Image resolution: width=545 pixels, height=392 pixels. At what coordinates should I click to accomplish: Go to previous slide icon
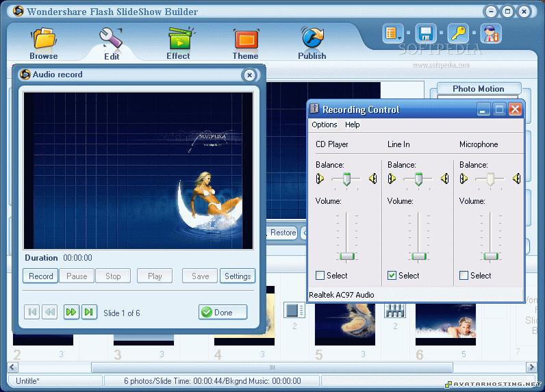point(50,312)
